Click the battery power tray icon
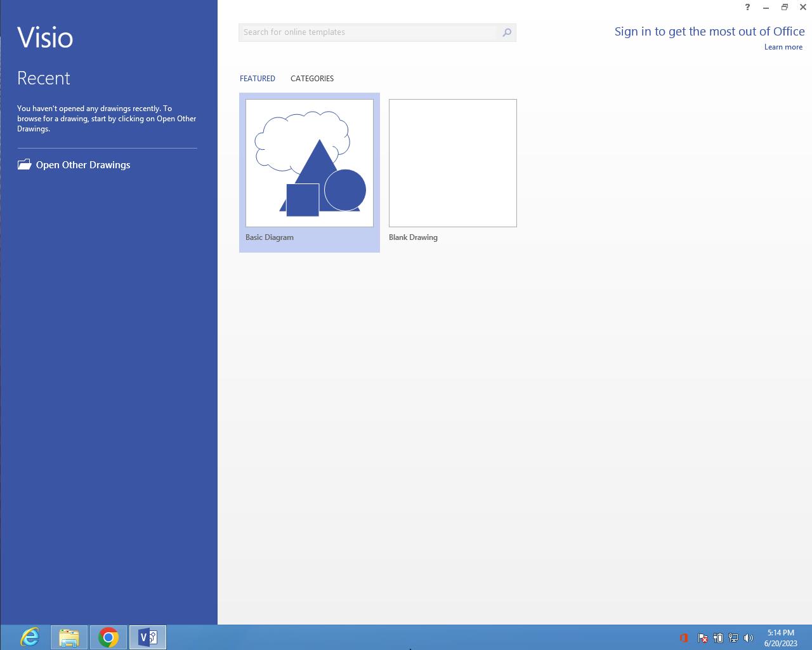 tap(718, 638)
